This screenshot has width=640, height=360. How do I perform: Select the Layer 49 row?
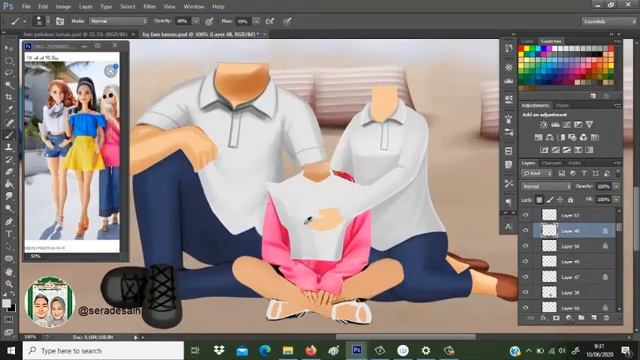click(567, 262)
